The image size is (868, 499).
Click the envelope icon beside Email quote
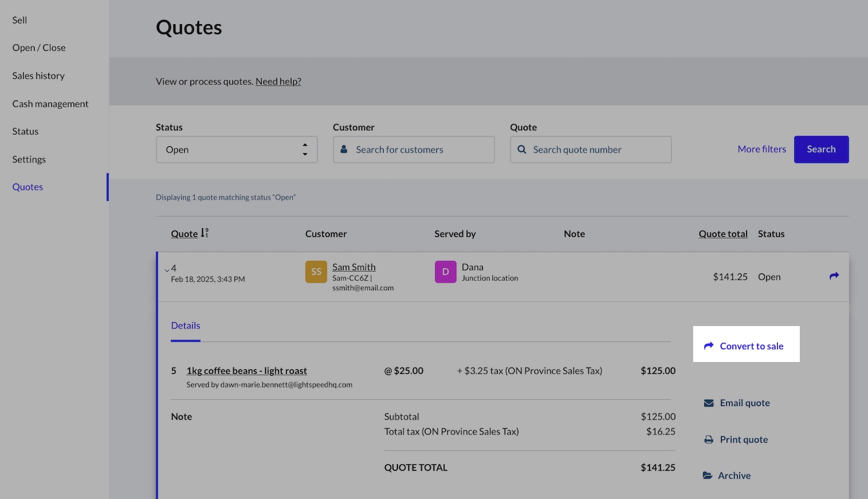709,403
